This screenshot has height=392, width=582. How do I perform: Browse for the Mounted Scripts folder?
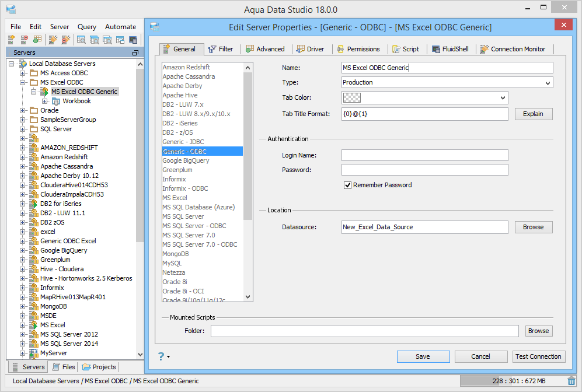point(539,331)
